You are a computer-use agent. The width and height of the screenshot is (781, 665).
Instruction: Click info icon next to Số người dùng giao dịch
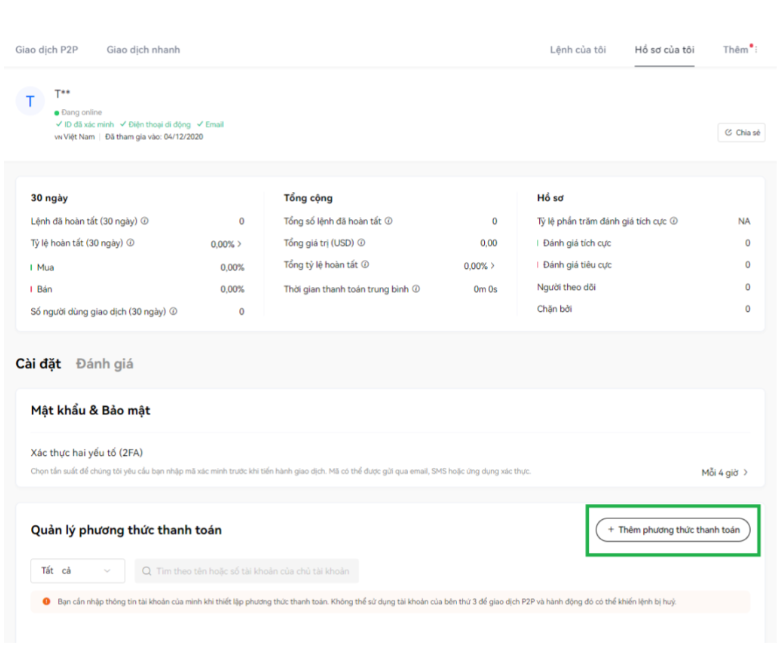(x=173, y=312)
